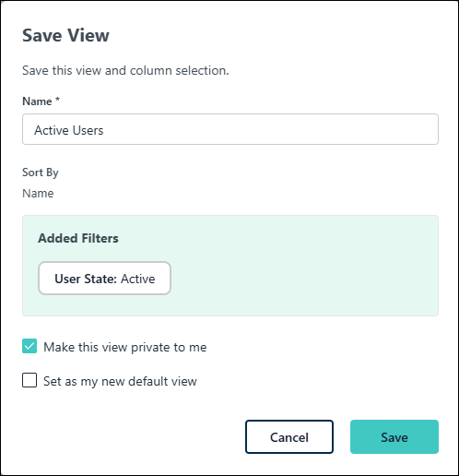Click the bold User State label in the chip

click(x=86, y=279)
